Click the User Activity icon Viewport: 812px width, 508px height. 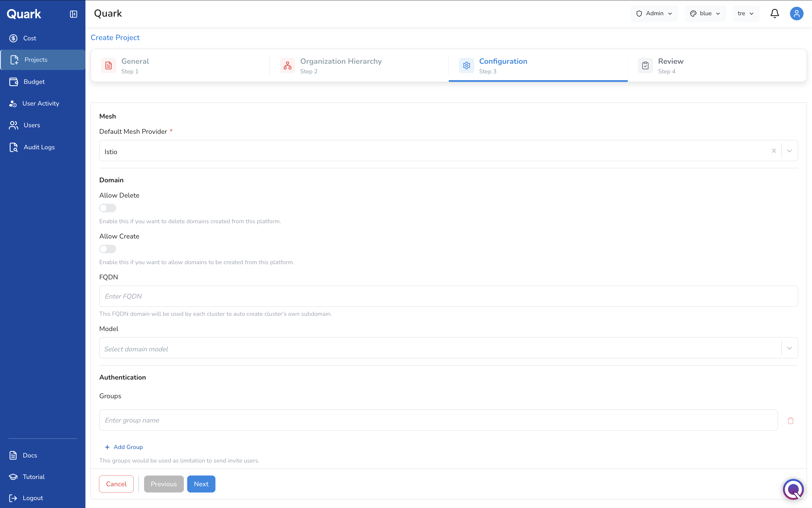(13, 104)
